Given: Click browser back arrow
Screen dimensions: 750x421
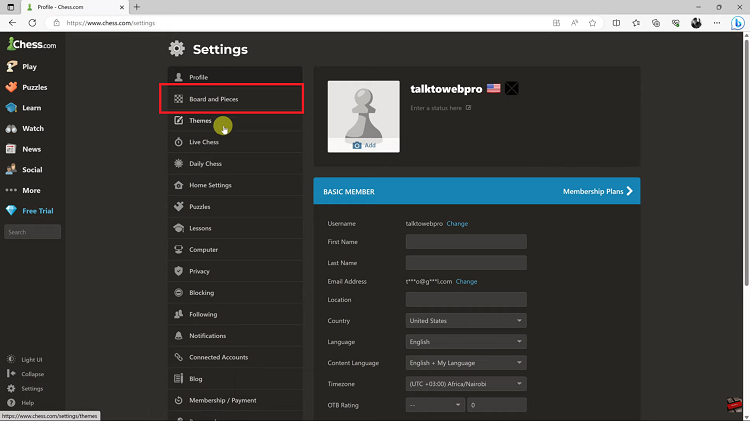Looking at the screenshot, I should (x=12, y=22).
